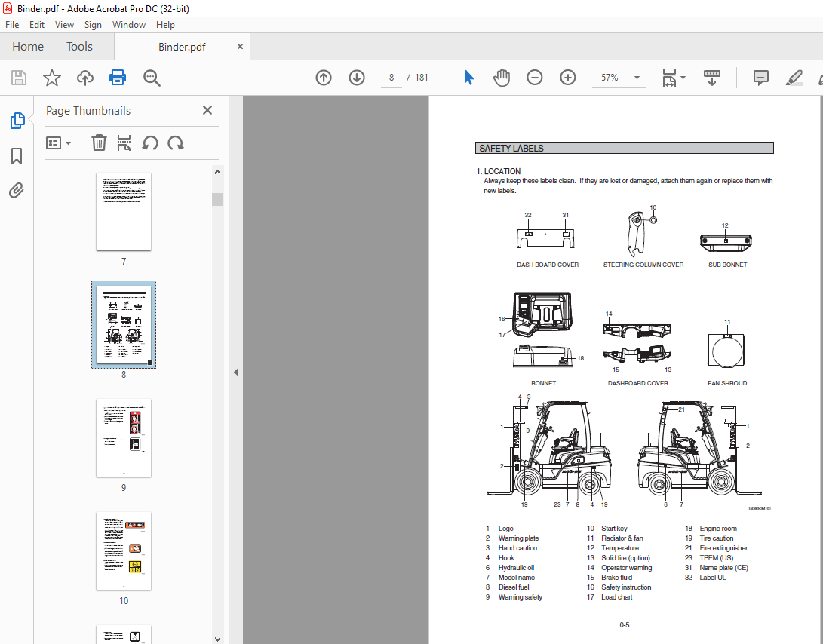
Task: Click the page number input field
Action: [x=391, y=78]
